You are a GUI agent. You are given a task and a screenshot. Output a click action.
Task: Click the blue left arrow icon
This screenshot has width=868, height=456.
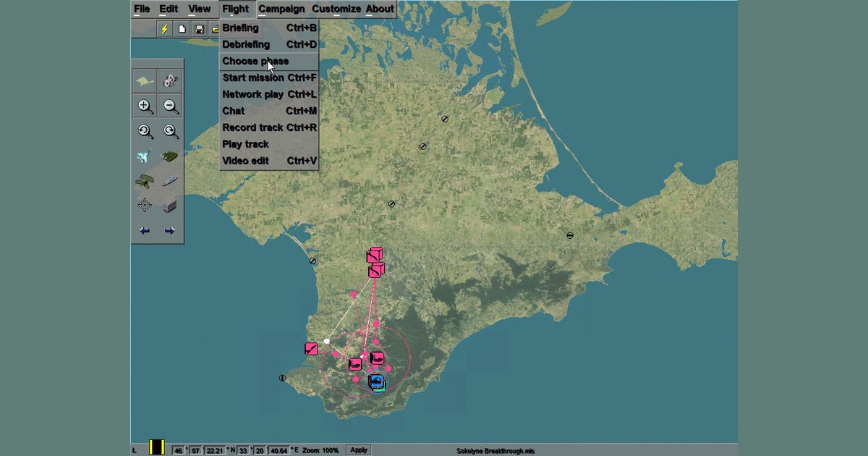click(145, 231)
